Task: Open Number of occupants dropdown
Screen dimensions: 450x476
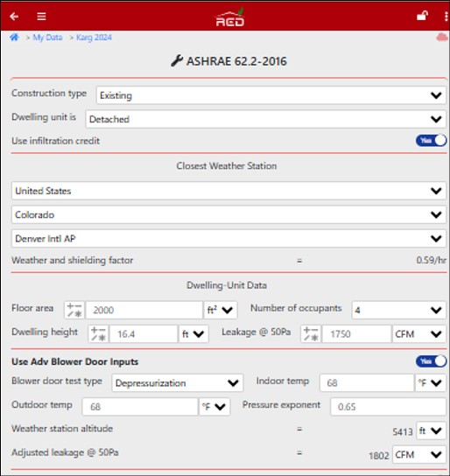Action: coord(399,310)
